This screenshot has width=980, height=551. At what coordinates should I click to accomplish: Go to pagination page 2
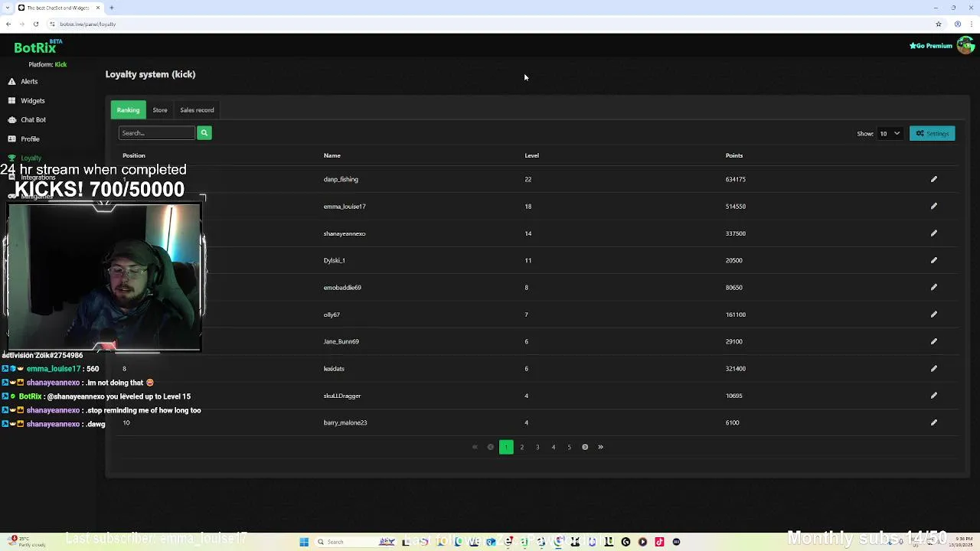pyautogui.click(x=522, y=447)
